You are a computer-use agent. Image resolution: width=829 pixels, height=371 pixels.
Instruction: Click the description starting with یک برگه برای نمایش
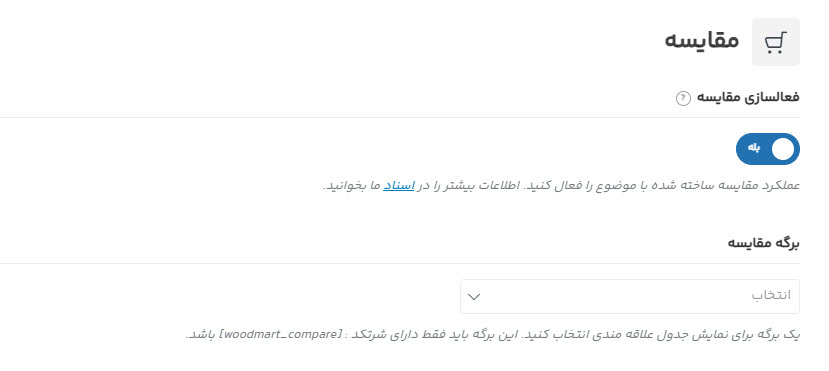pos(493,335)
